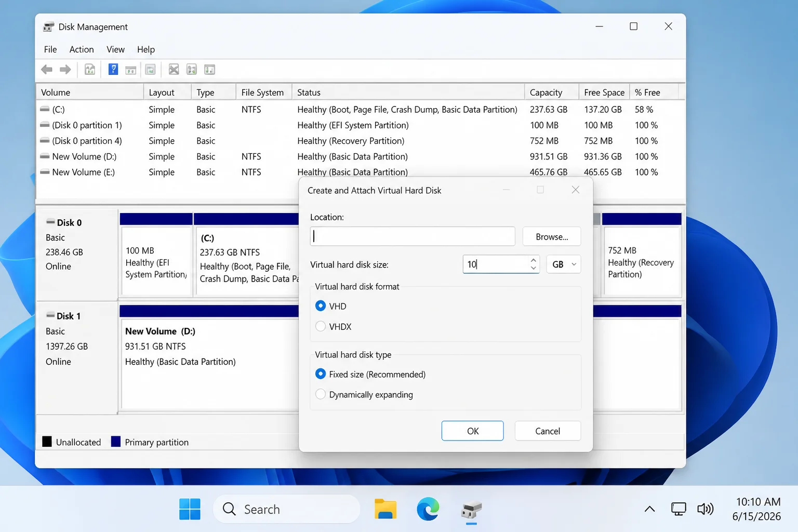Screen dimensions: 798x532
Task: Click the disk icon next to Disk 1
Action: [50, 316]
